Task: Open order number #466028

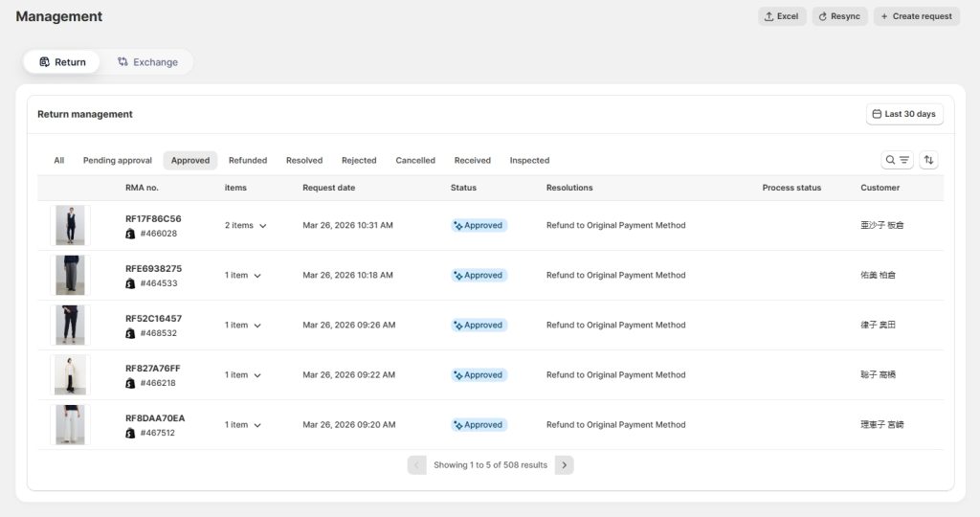Action: 159,234
